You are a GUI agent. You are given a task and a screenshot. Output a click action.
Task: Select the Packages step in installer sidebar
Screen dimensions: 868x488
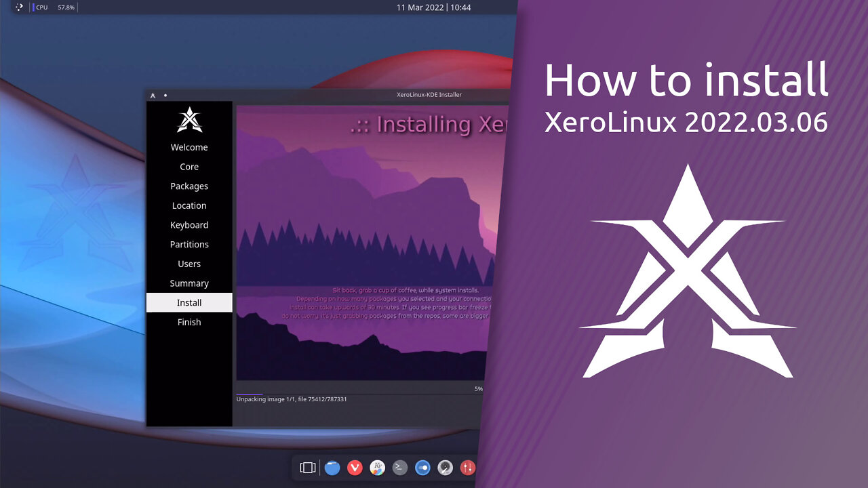pyautogui.click(x=189, y=186)
